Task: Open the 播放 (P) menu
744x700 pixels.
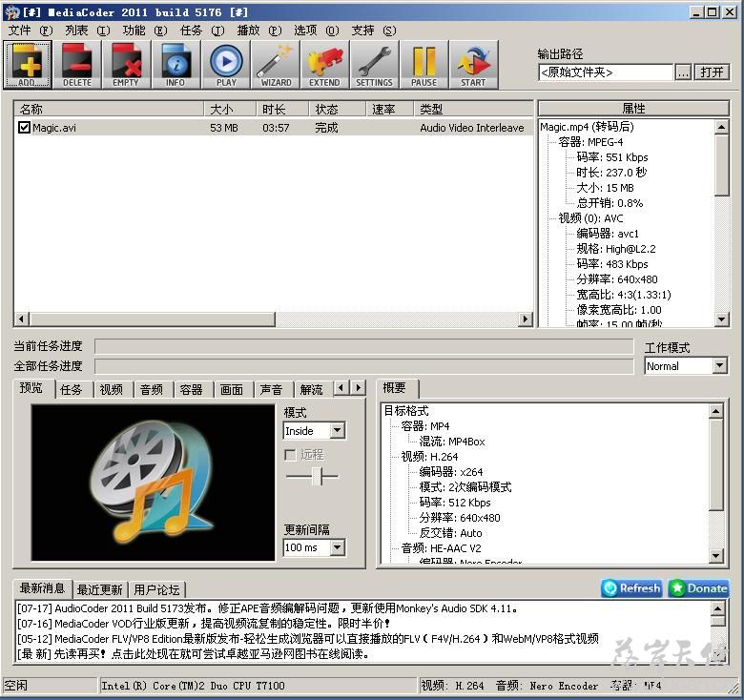Action: pyautogui.click(x=259, y=31)
